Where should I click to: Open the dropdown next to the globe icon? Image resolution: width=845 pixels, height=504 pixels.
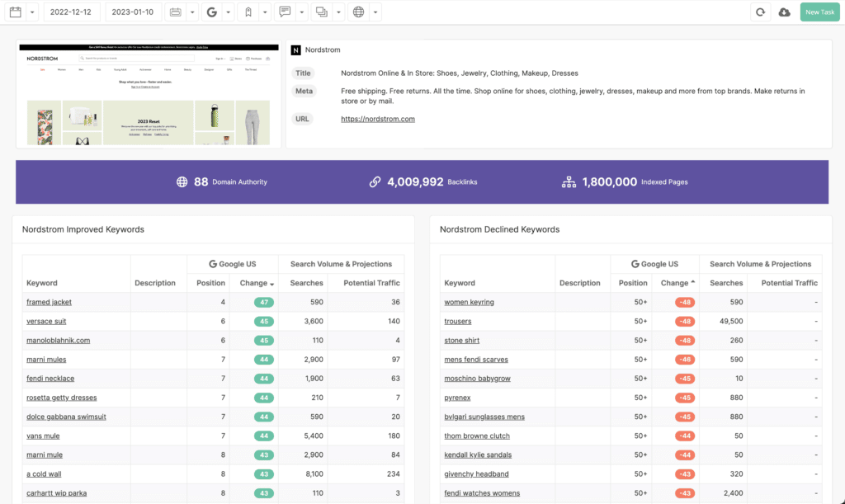tap(375, 12)
